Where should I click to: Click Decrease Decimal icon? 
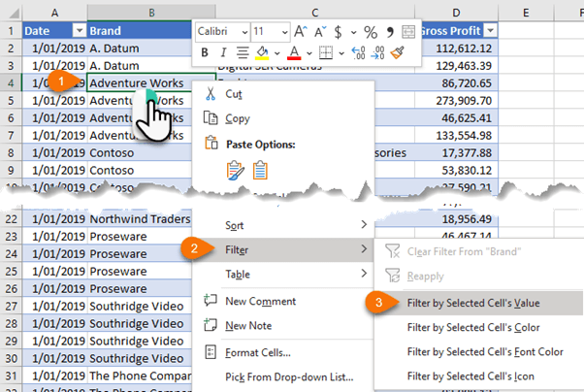(x=377, y=52)
